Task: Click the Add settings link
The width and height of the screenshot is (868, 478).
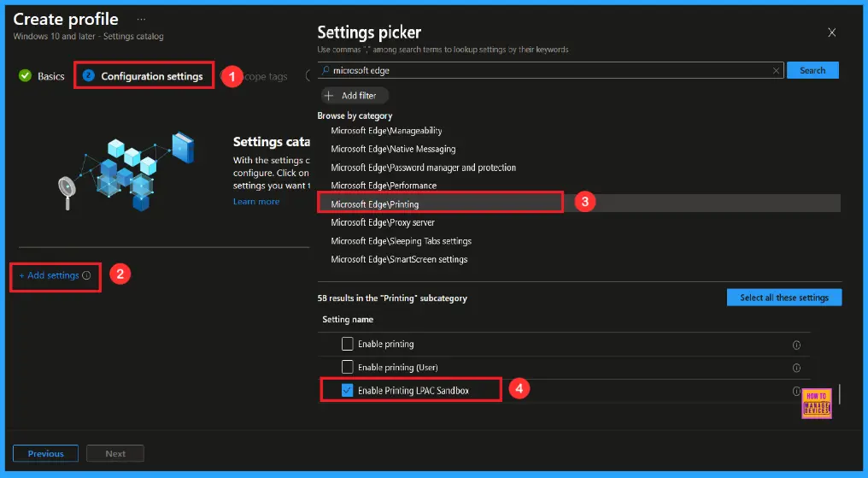Action: pyautogui.click(x=50, y=275)
